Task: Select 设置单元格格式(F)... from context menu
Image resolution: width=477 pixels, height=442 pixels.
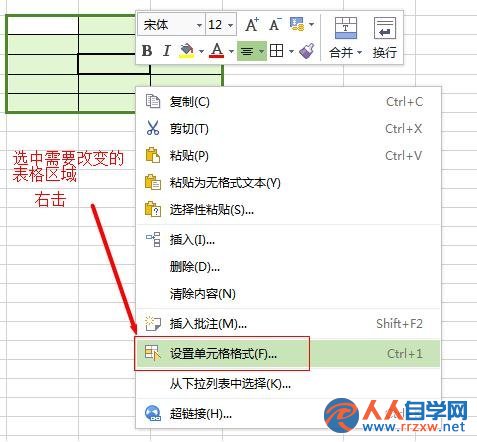Action: (x=288, y=354)
